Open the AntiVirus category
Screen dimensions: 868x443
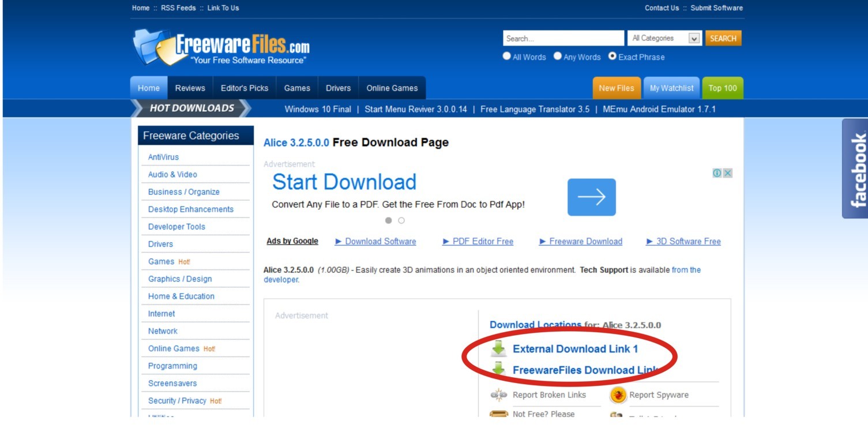[164, 157]
